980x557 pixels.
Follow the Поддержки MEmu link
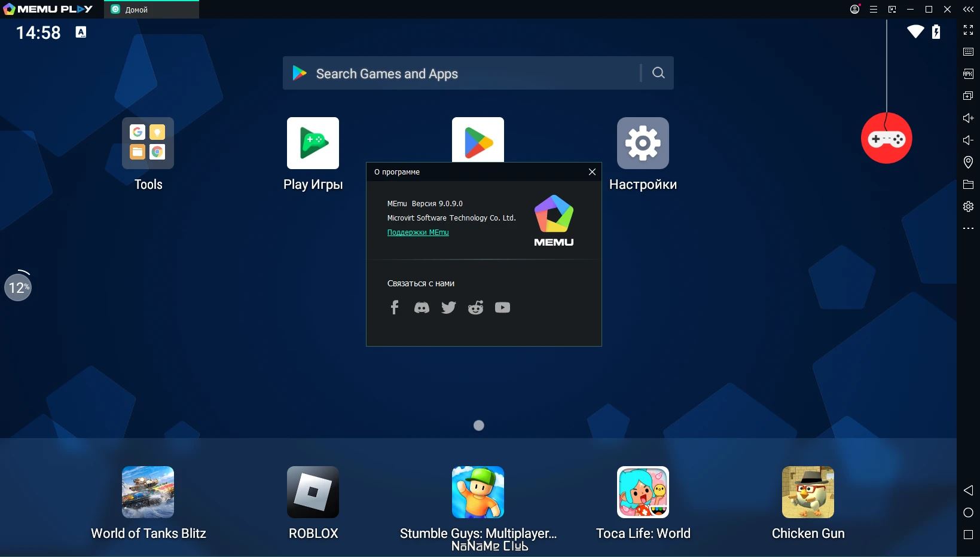click(x=418, y=232)
